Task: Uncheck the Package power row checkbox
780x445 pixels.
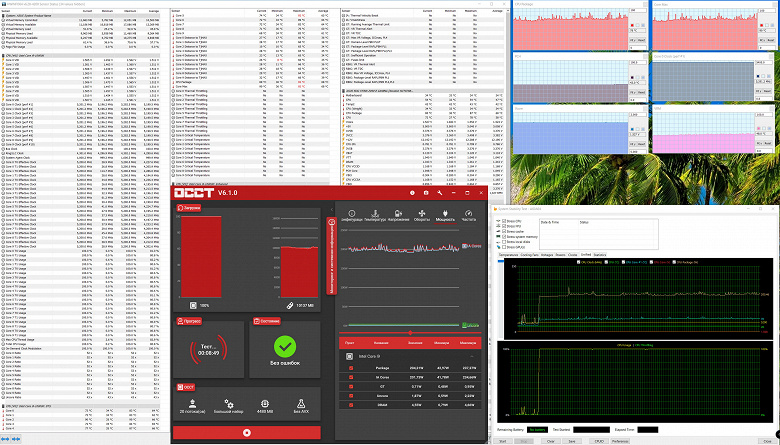Action: 351,368
